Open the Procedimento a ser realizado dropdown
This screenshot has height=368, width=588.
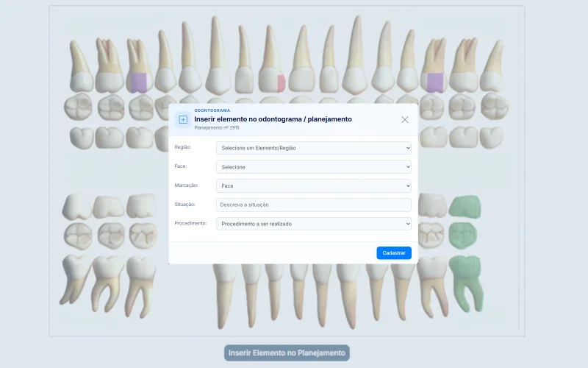[314, 224]
